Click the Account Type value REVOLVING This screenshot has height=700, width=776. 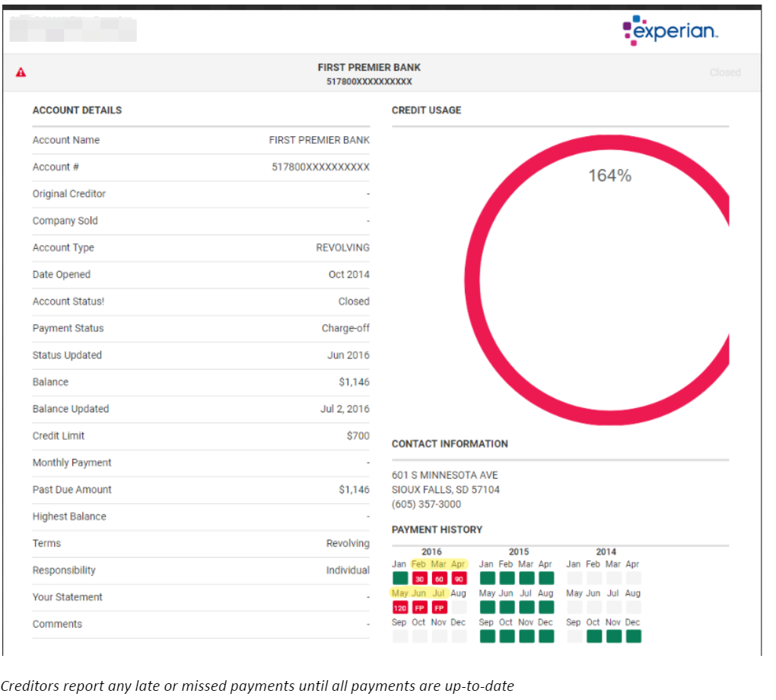(x=343, y=247)
